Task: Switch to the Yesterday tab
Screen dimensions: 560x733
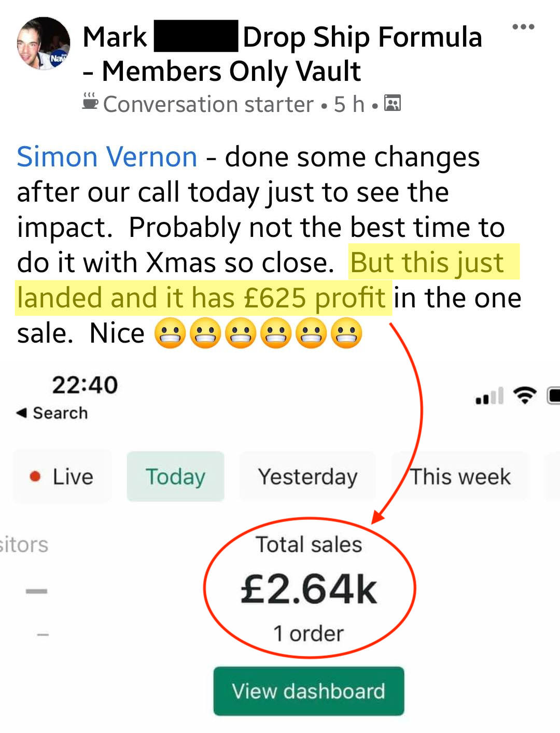Action: (x=307, y=476)
